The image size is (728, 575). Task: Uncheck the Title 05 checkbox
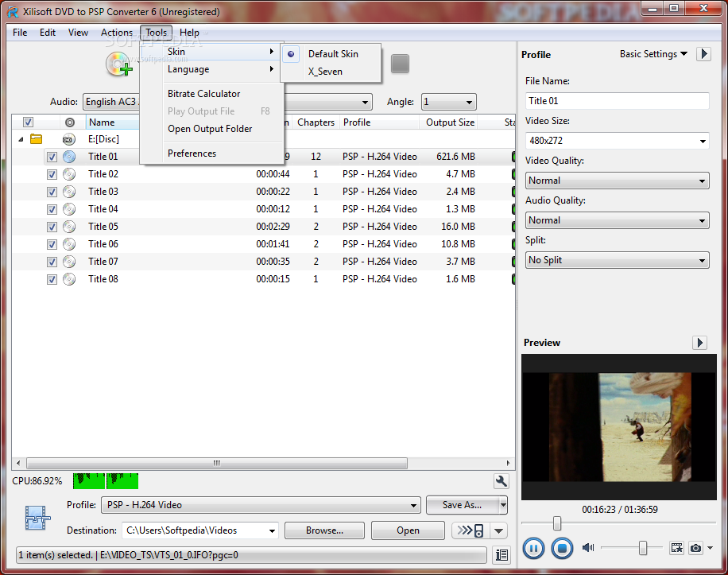pos(52,227)
